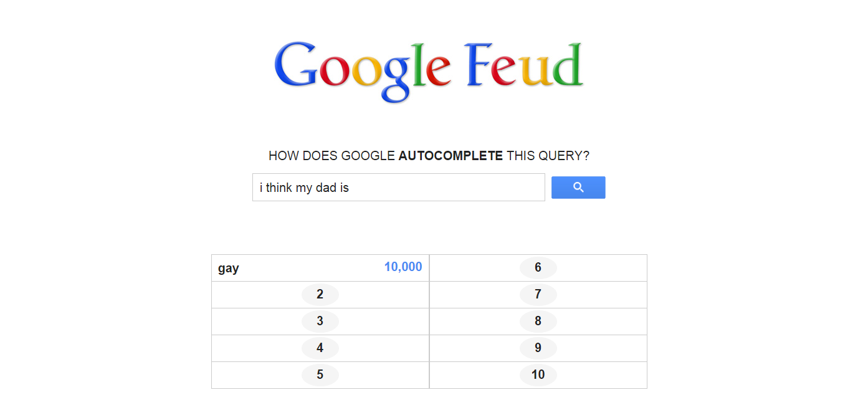Click the blue "G" in the Google Feud logo
The width and height of the screenshot is (868, 410).
tap(296, 65)
